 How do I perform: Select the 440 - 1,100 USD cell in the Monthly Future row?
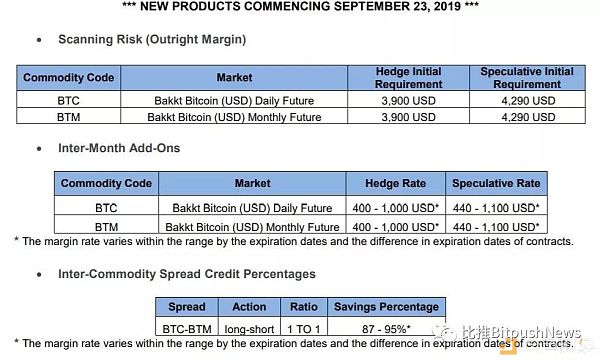tap(496, 227)
